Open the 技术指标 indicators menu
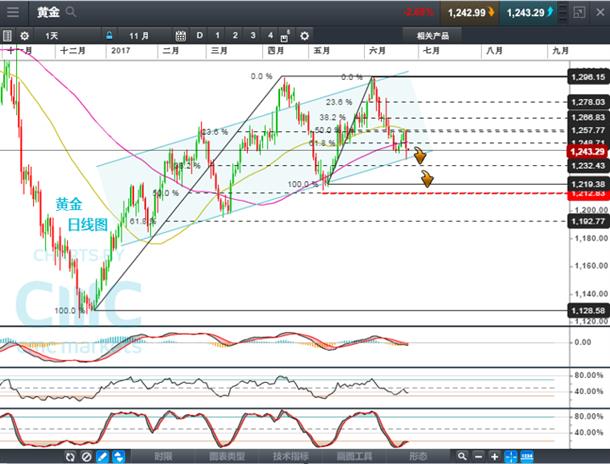This screenshot has height=464, width=610. coord(291,456)
